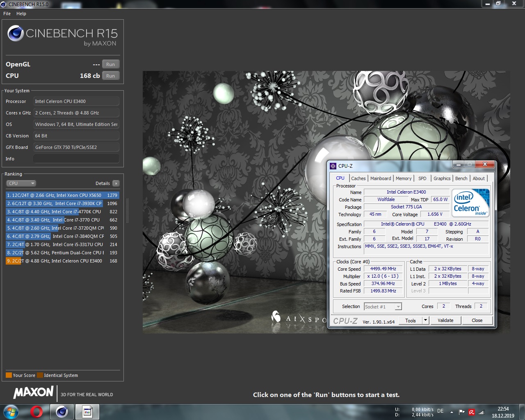Click the red antivirus tray icon
525x420 pixels.
click(472, 412)
